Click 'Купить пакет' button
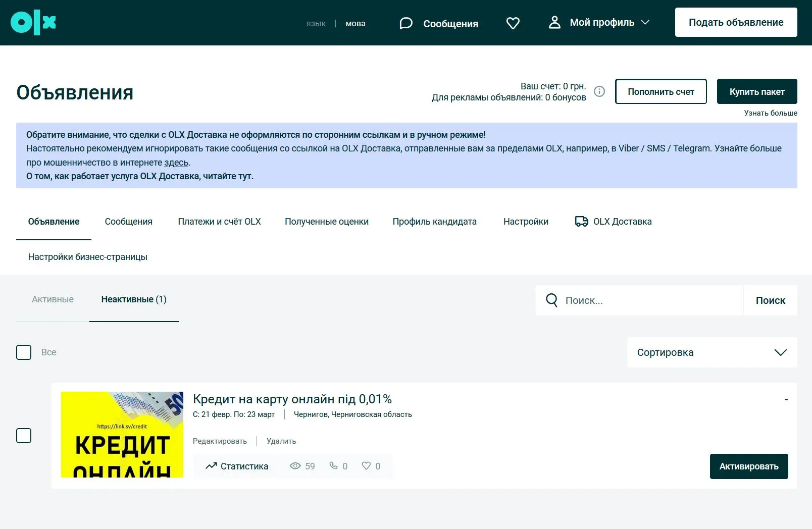Screen dimensions: 812x529 tap(757, 91)
